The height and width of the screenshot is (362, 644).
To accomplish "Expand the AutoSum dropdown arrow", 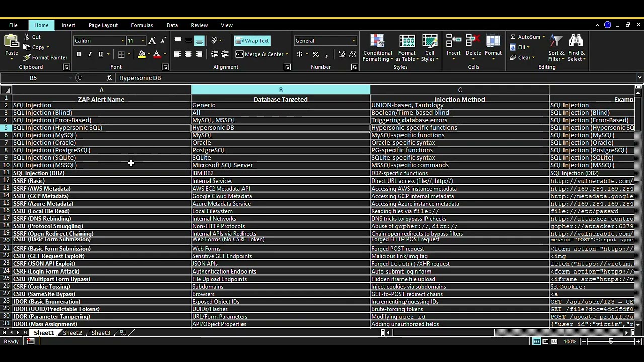I will point(544,37).
